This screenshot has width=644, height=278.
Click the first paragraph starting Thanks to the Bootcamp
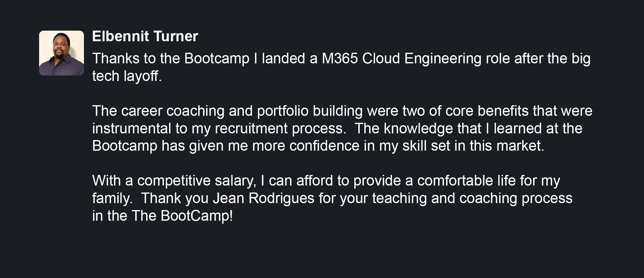click(x=341, y=67)
